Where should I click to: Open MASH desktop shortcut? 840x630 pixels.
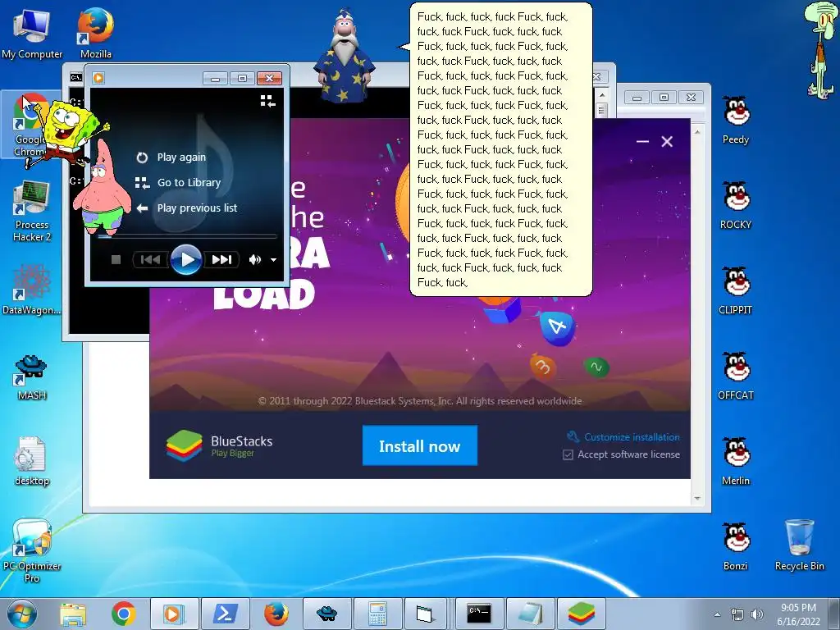click(32, 377)
